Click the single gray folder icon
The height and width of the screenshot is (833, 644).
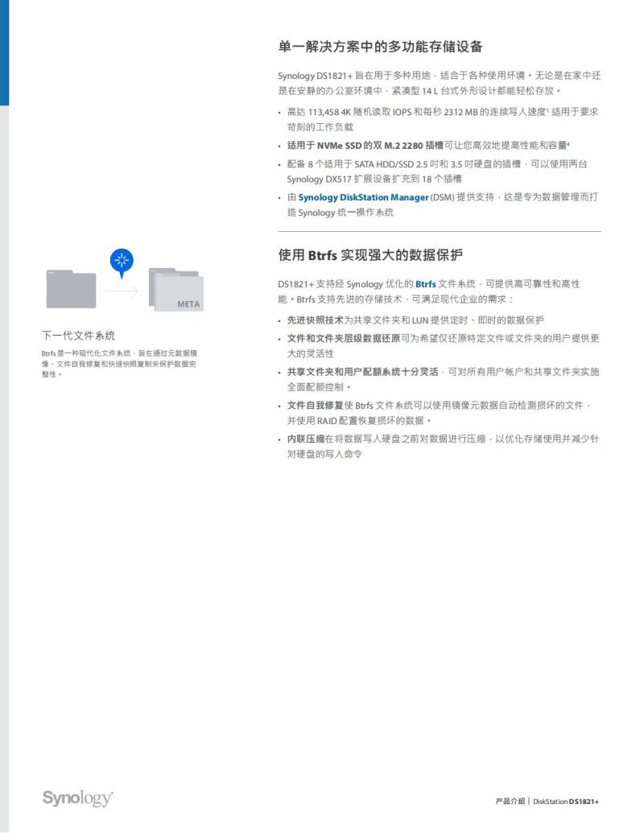point(71,289)
